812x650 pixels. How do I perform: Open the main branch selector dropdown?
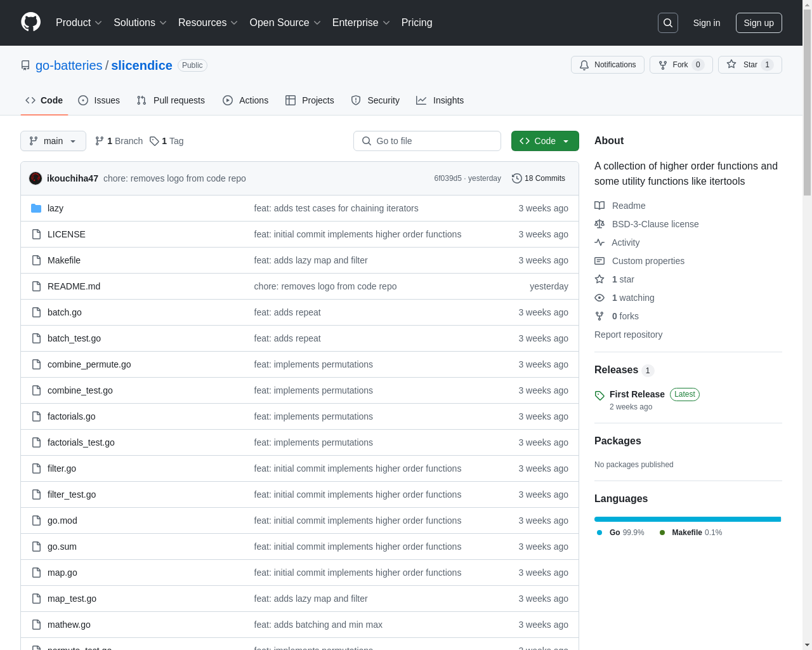[53, 141]
